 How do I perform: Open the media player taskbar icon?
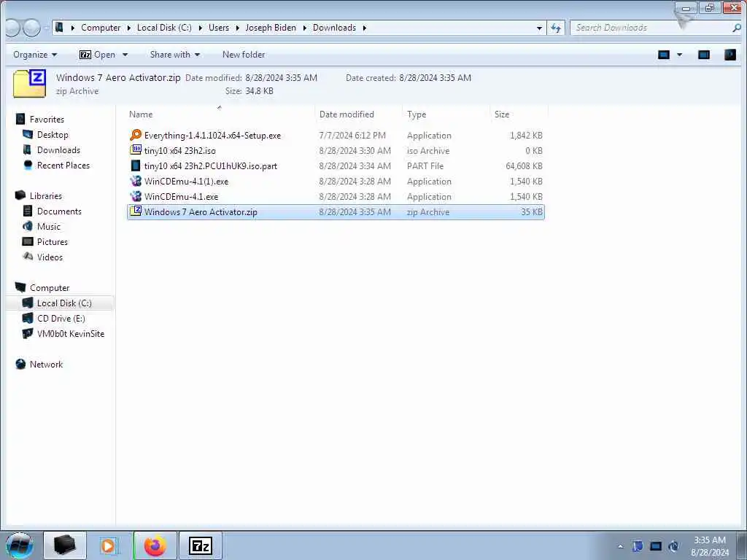109,545
